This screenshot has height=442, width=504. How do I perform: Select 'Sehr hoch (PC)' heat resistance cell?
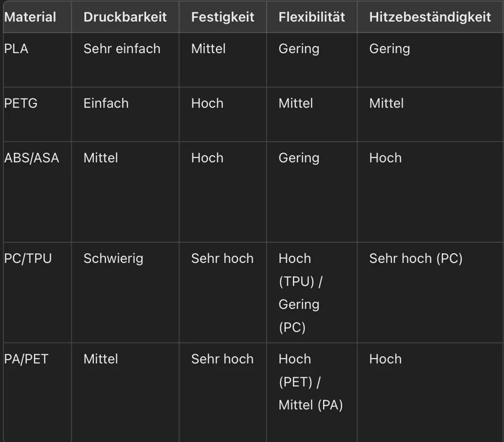click(430, 293)
